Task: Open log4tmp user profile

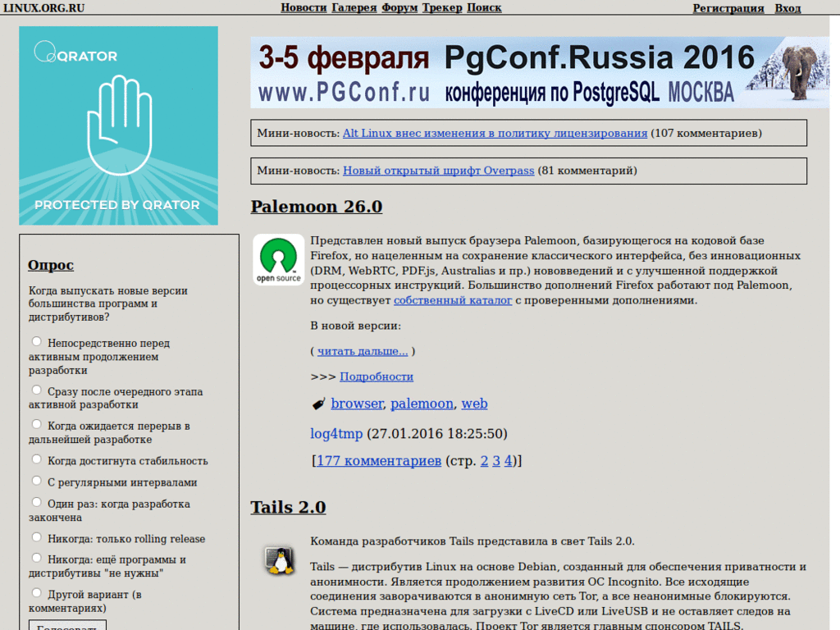Action: [336, 433]
